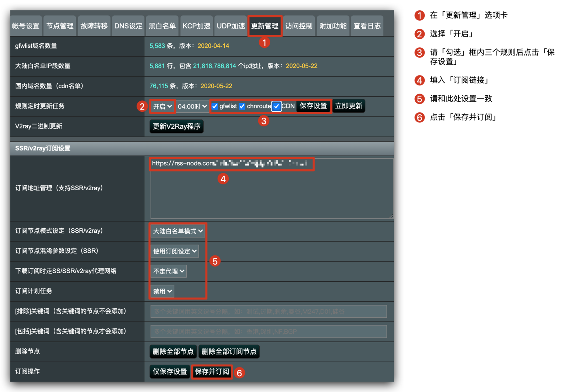Expand the 开启 rule update dropdown
The image size is (569, 392).
(x=163, y=106)
